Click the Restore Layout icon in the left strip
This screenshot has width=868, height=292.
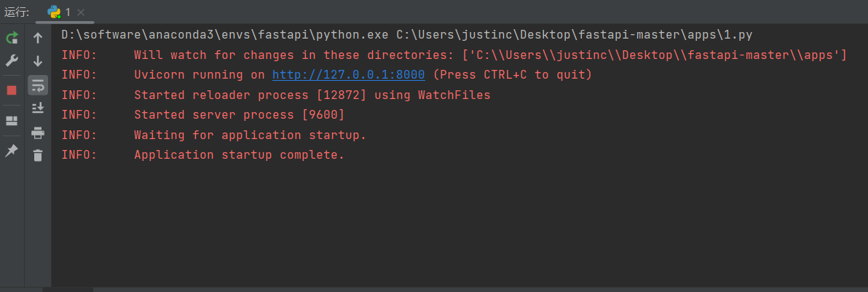click(12, 121)
